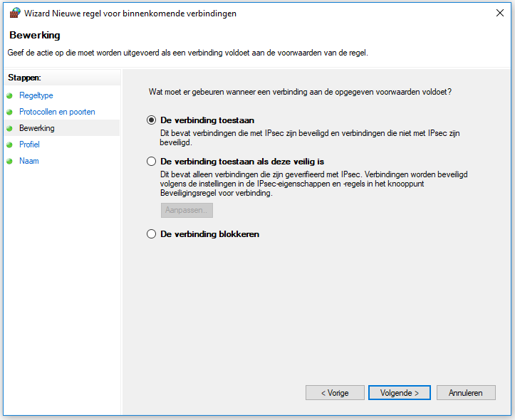
Task: Cancel wizard with Annuleren button
Action: click(466, 393)
